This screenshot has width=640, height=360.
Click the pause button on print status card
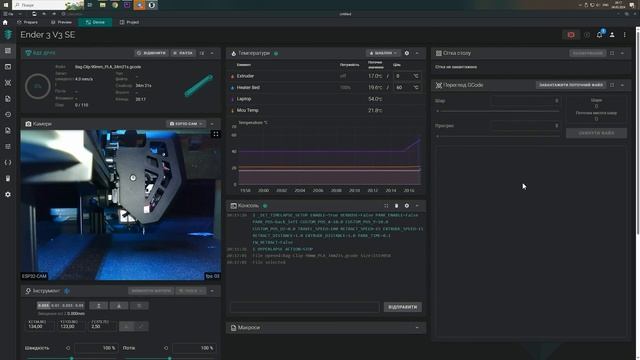click(183, 53)
